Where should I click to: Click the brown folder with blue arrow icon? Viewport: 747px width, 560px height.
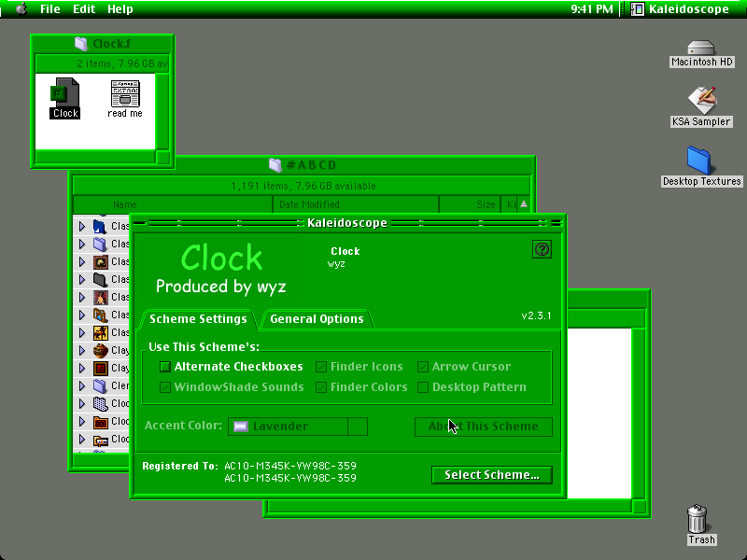coord(100,315)
